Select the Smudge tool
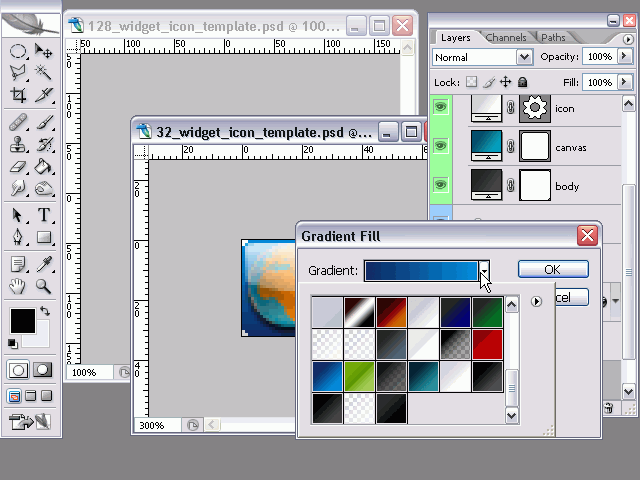The height and width of the screenshot is (480, 640). click(x=18, y=188)
